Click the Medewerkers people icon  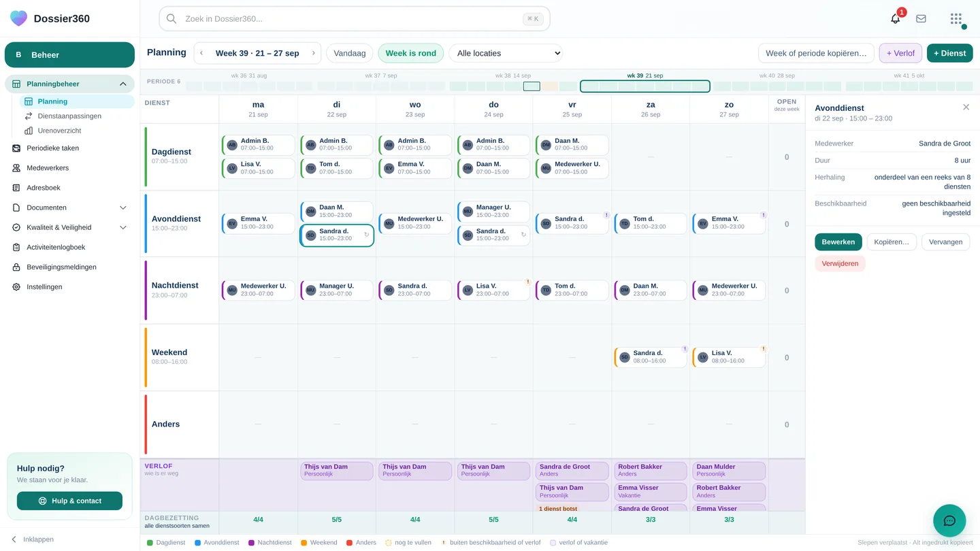coord(16,168)
